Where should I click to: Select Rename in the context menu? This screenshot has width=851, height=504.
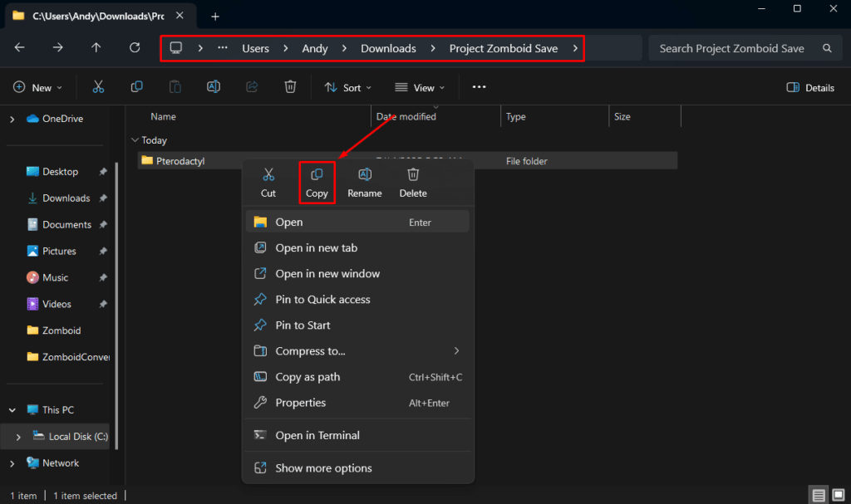click(x=365, y=183)
